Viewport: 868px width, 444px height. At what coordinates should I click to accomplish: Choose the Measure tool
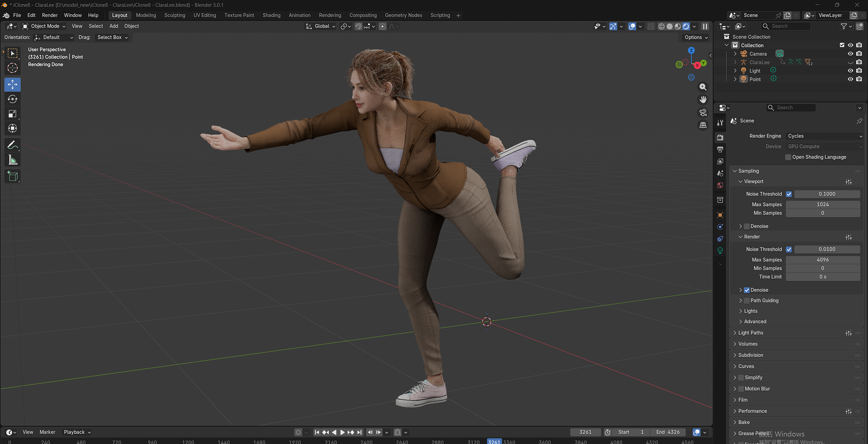tap(12, 160)
